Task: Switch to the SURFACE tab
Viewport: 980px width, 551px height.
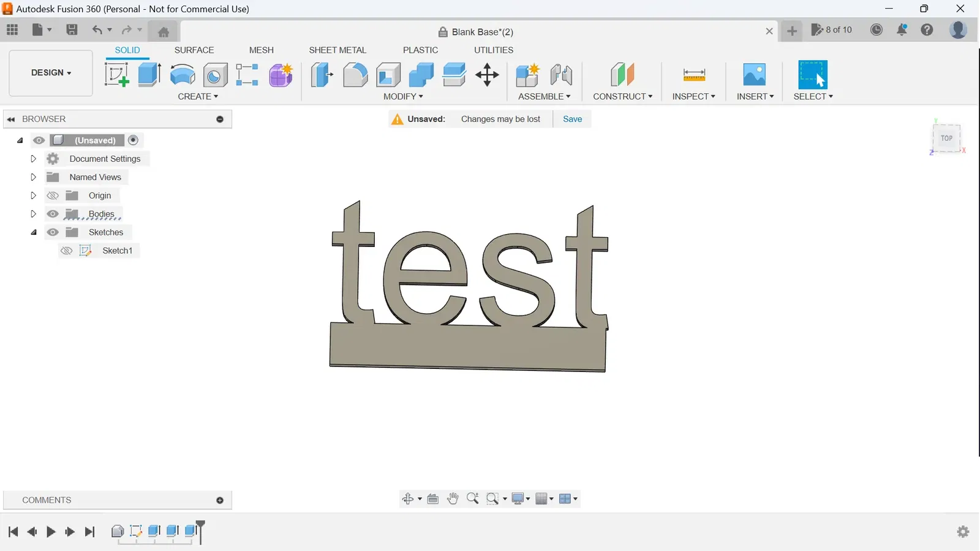Action: 194,50
